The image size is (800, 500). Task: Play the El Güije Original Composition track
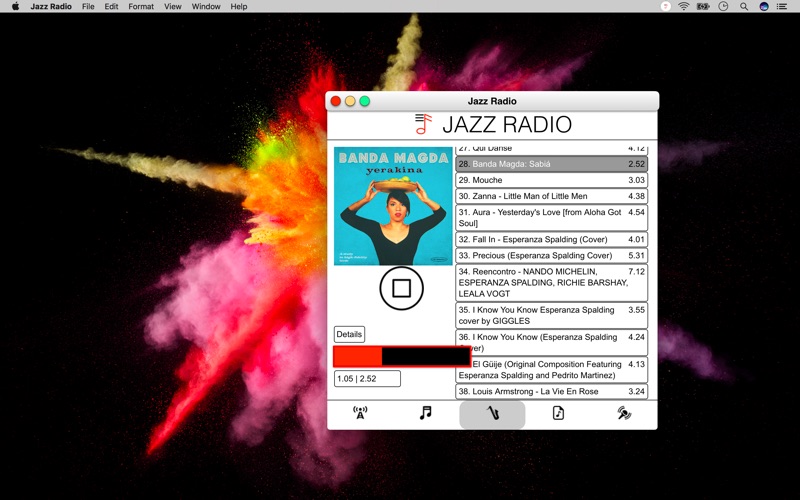[552, 370]
